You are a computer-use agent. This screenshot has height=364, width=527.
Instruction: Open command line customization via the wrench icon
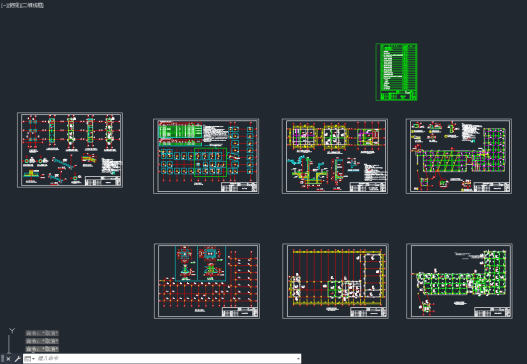[17, 359]
